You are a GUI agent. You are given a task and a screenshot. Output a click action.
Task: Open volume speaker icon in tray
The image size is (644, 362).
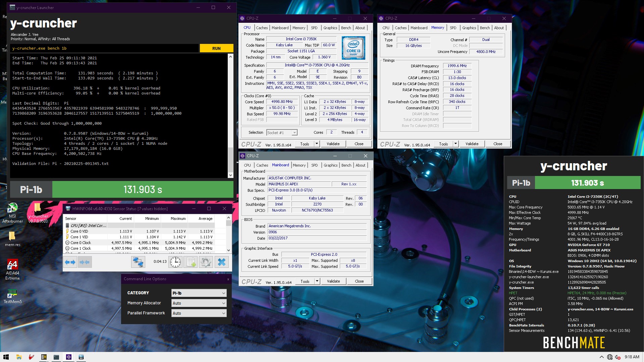tap(618, 357)
